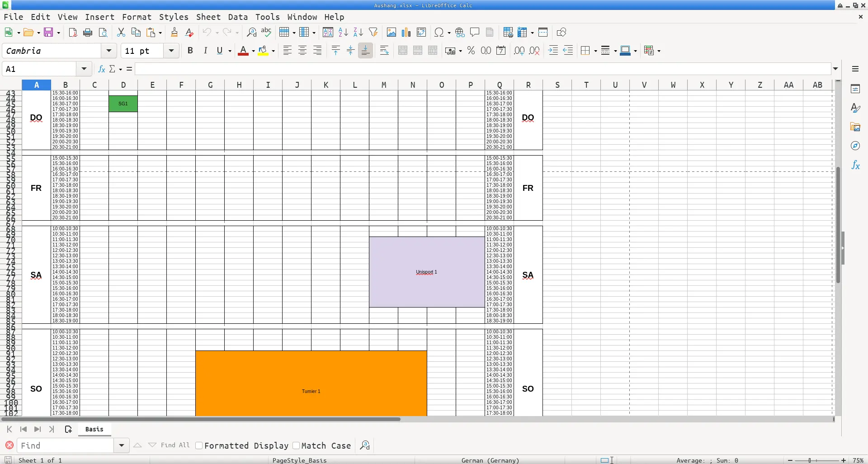Insert Comment speech bubble icon
Image resolution: width=868 pixels, height=464 pixels.
click(475, 32)
